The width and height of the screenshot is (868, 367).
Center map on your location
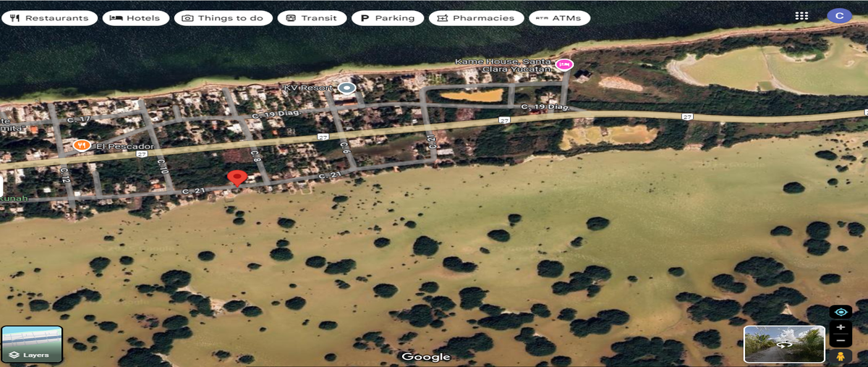click(x=841, y=312)
